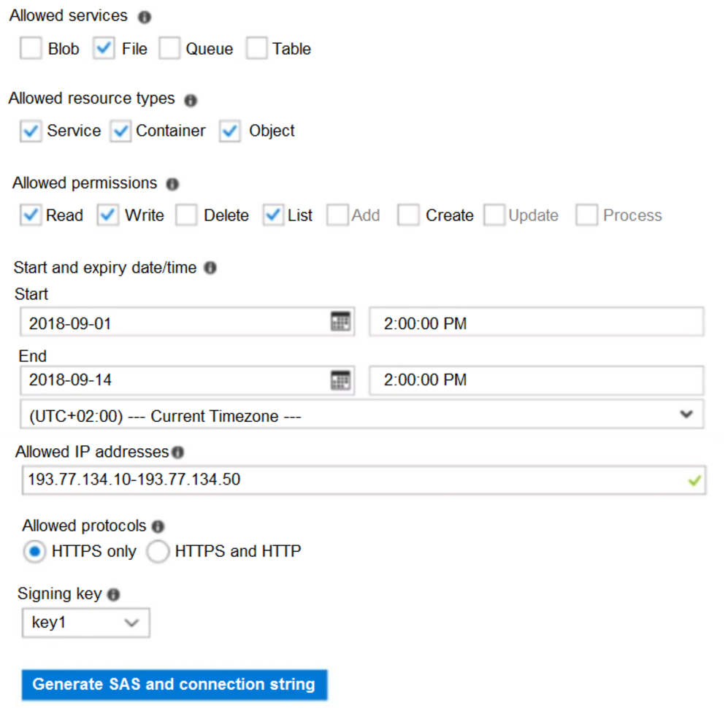
Task: Open the Allowed services info tooltip
Action: (x=144, y=16)
